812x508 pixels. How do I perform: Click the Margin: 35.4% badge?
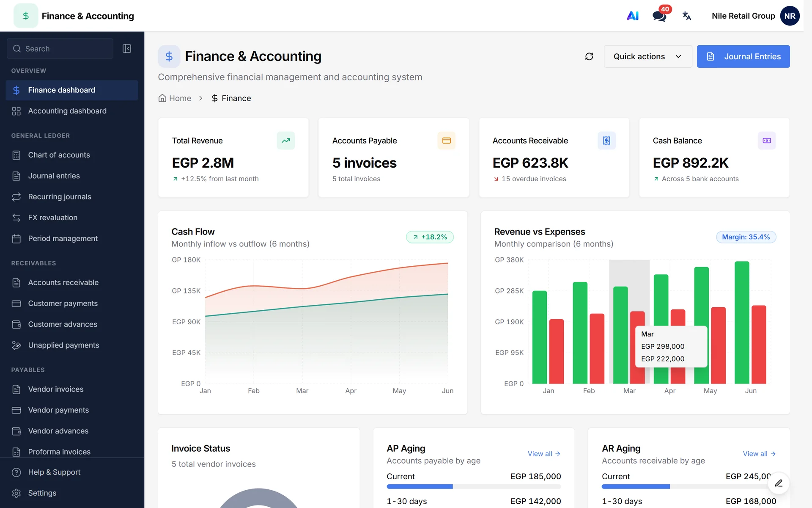746,237
